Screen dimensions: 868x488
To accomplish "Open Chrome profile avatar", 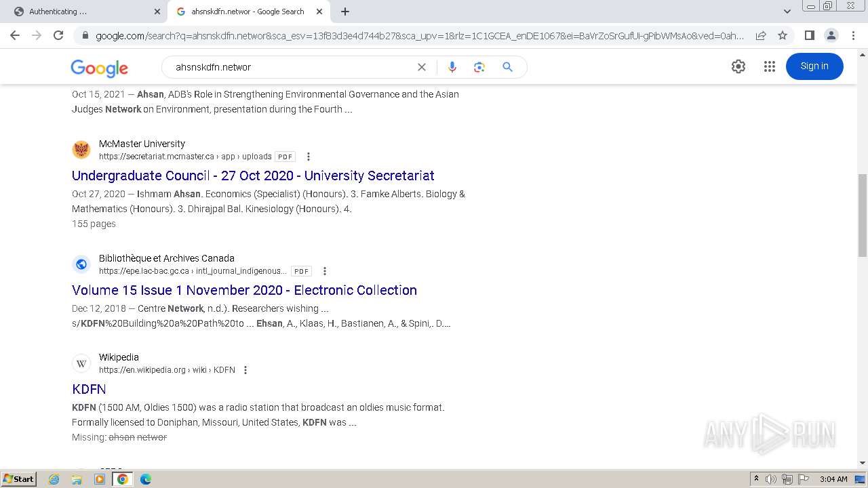I will click(x=831, y=35).
